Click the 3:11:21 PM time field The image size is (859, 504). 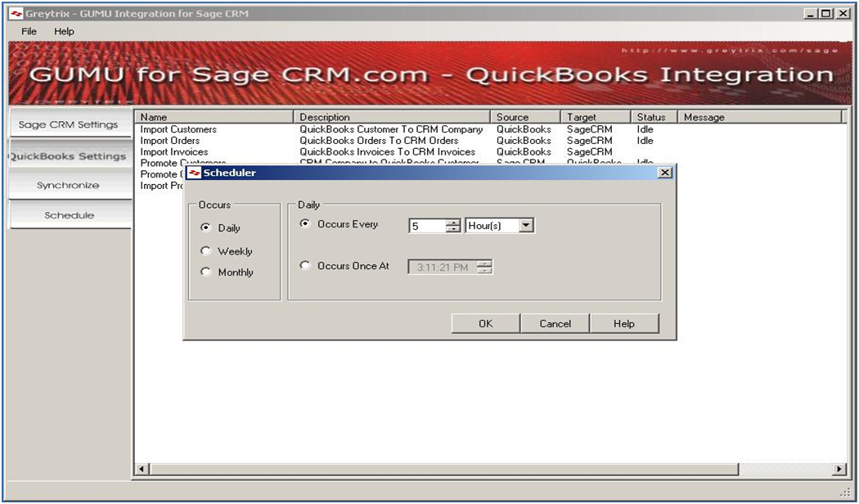click(442, 268)
